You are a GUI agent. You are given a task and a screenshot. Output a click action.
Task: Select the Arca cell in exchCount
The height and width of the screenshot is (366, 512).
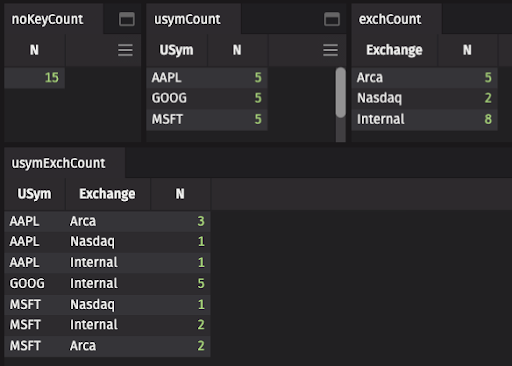click(x=394, y=78)
